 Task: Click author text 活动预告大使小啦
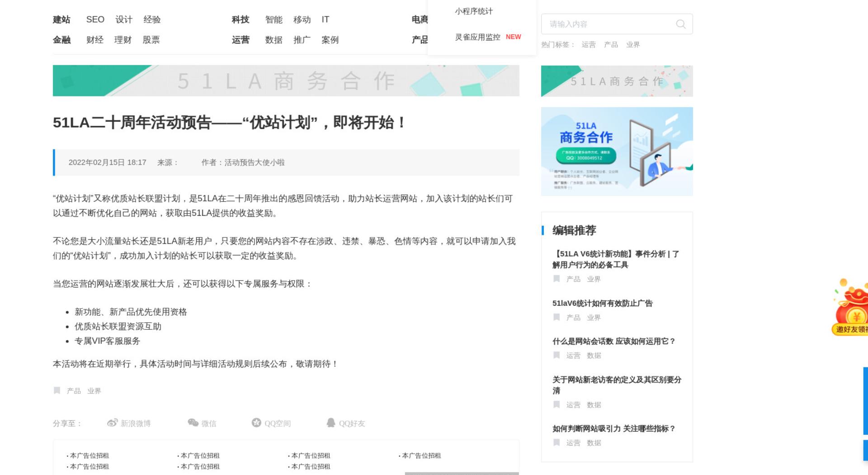[x=255, y=162]
